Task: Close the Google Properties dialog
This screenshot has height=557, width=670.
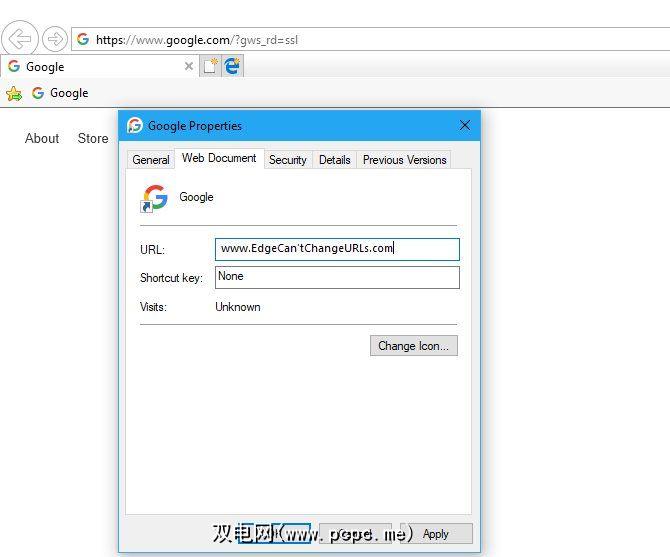Action: pyautogui.click(x=465, y=125)
